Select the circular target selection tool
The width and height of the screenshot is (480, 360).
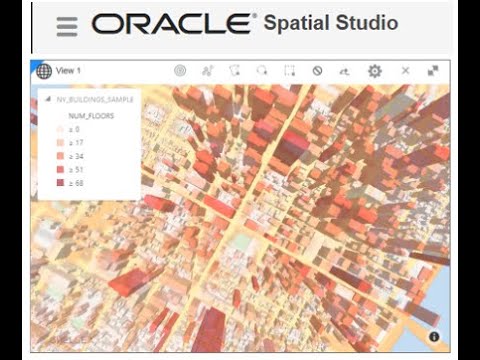pos(180,71)
